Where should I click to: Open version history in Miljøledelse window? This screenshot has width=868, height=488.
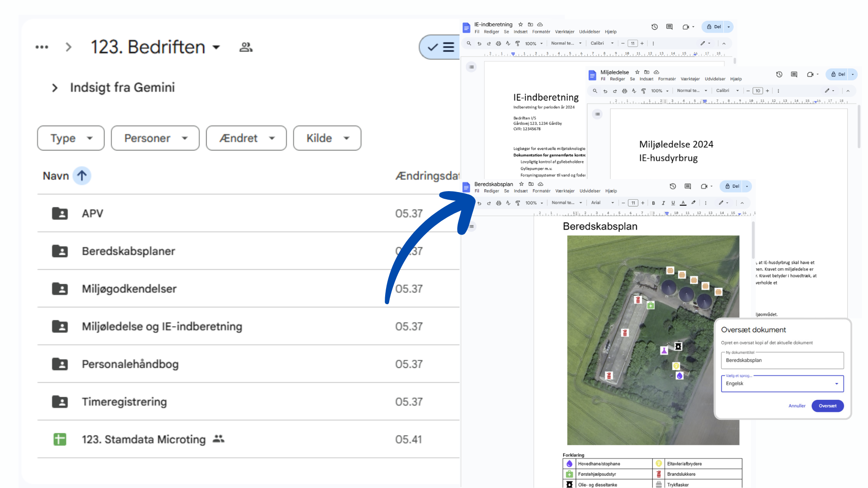[779, 75]
